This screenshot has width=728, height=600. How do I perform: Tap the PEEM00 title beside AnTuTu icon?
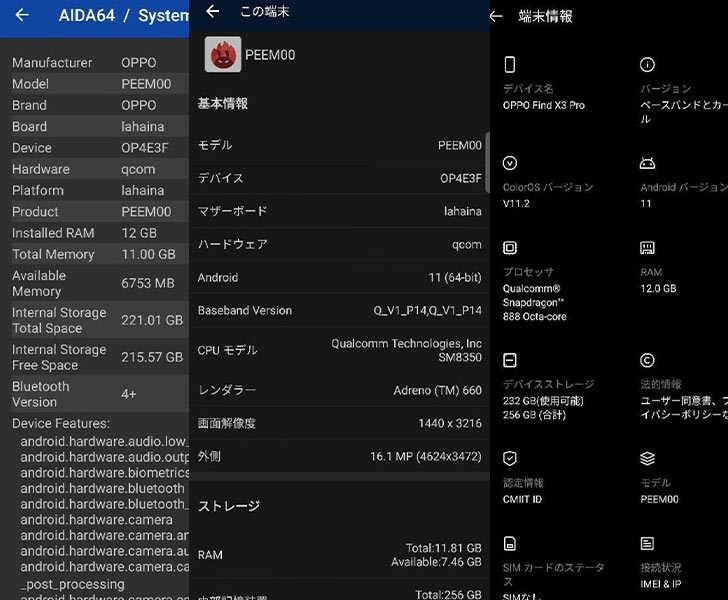pyautogui.click(x=270, y=55)
